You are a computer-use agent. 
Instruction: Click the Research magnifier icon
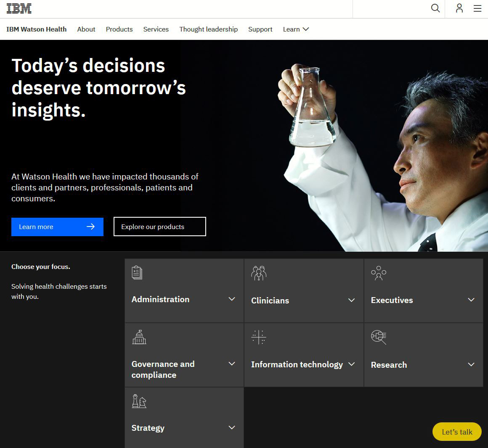click(379, 337)
